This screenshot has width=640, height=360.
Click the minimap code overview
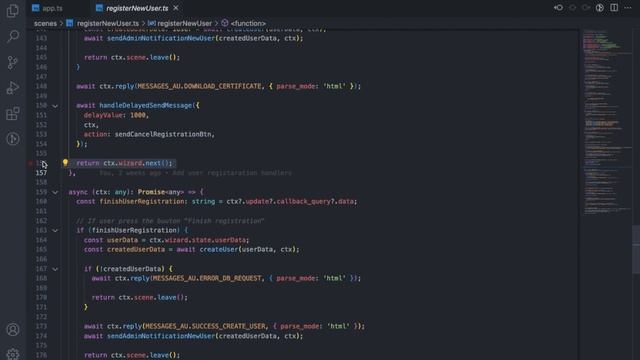pyautogui.click(x=606, y=122)
